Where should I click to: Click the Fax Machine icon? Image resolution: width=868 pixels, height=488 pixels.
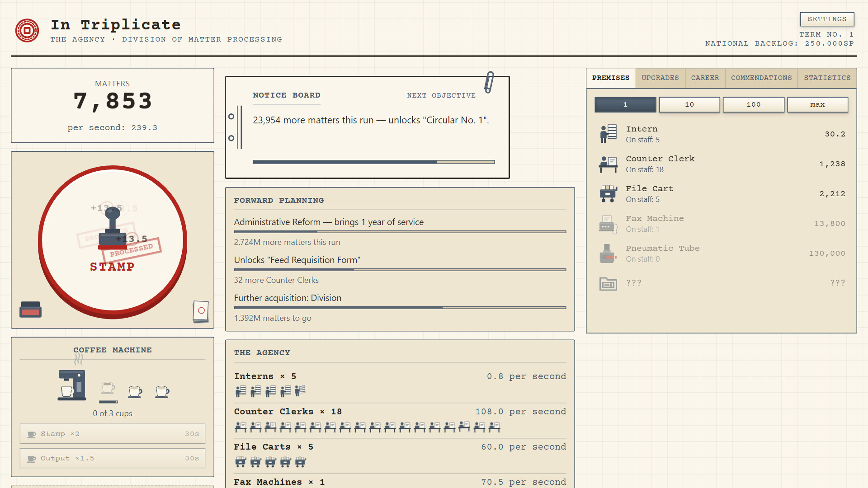608,224
